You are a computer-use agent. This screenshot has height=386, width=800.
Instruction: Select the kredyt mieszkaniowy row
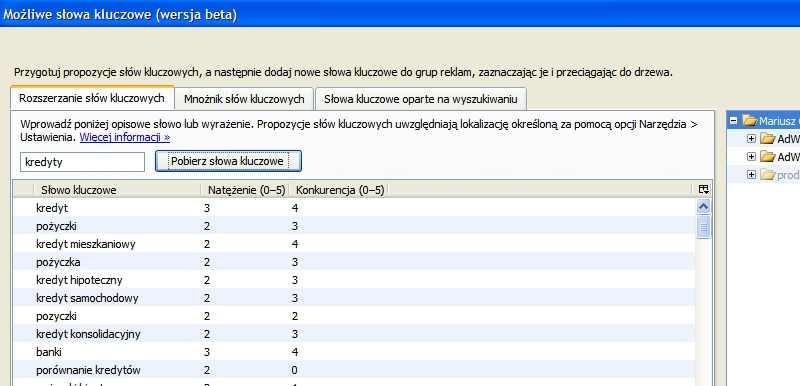pos(353,244)
